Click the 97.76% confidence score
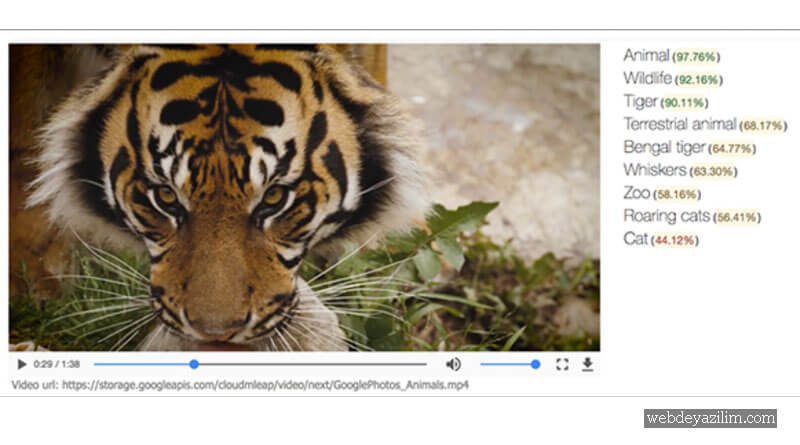800x445 pixels. (x=696, y=57)
